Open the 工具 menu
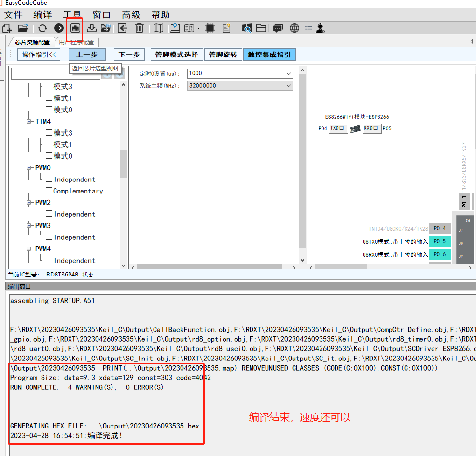The image size is (476, 456). click(72, 14)
